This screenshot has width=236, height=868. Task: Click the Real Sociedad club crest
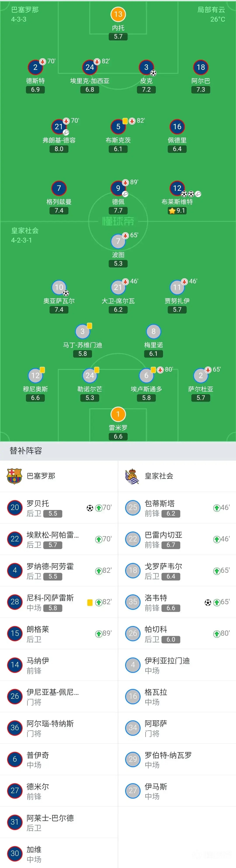coord(132,476)
